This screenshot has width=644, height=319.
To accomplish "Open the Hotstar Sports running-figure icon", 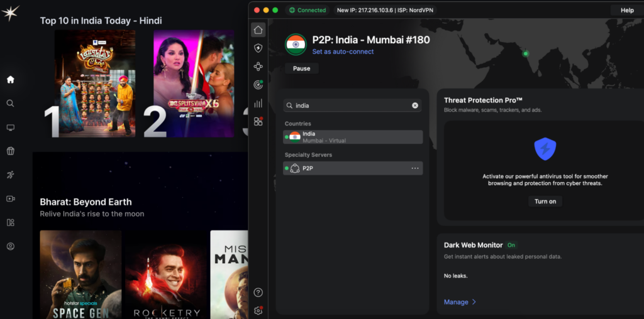I will point(11,175).
